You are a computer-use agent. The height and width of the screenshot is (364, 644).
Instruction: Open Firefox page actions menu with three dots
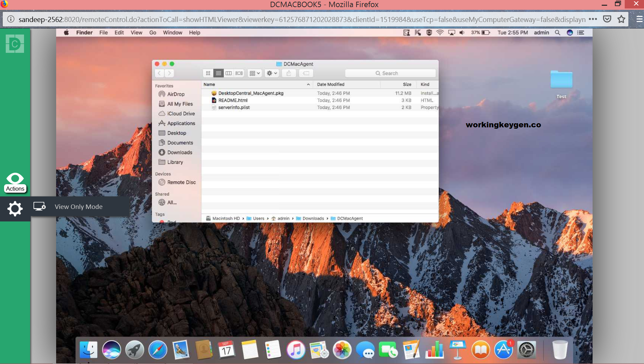(x=593, y=19)
